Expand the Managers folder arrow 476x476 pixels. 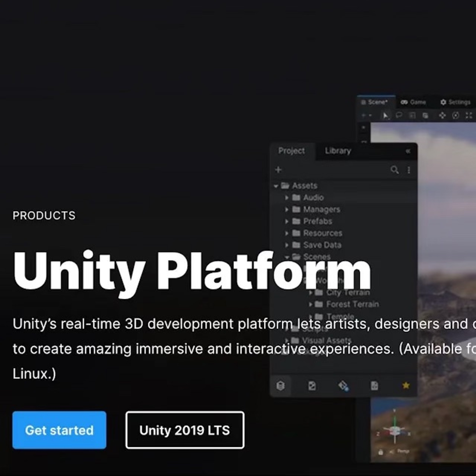pos(287,209)
